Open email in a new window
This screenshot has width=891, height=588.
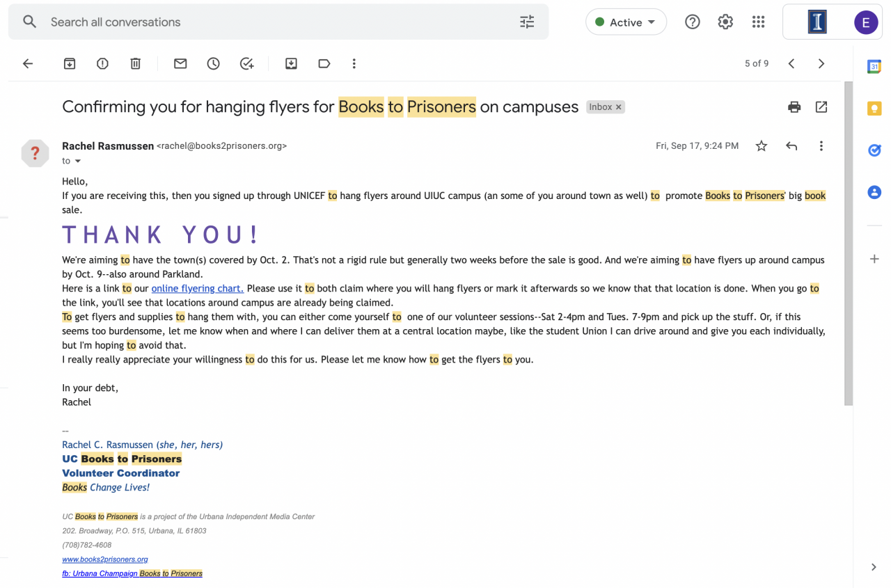821,107
